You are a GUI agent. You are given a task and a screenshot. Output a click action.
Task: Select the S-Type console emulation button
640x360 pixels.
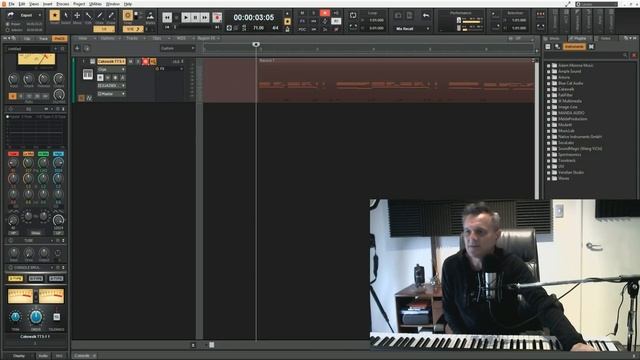[16, 279]
